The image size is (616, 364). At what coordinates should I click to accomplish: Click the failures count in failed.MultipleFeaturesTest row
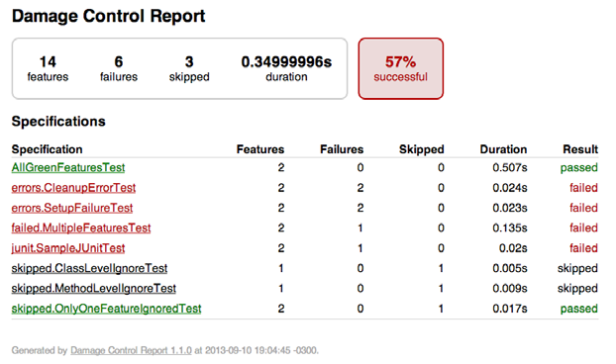click(x=360, y=227)
